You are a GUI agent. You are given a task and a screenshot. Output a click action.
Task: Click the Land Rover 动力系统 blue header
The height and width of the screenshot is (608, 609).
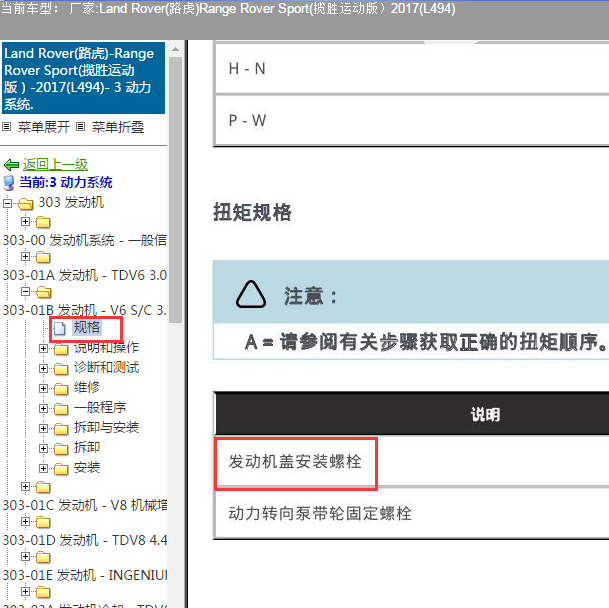(84, 78)
